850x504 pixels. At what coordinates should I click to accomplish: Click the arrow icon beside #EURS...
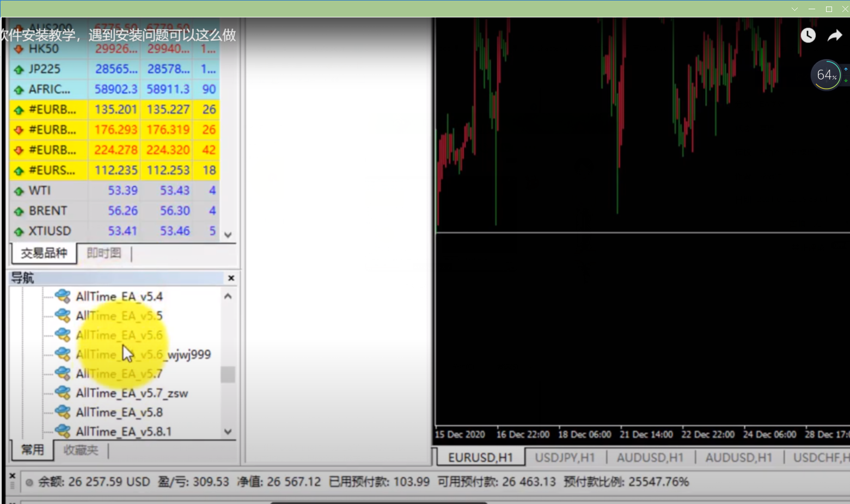tap(19, 171)
